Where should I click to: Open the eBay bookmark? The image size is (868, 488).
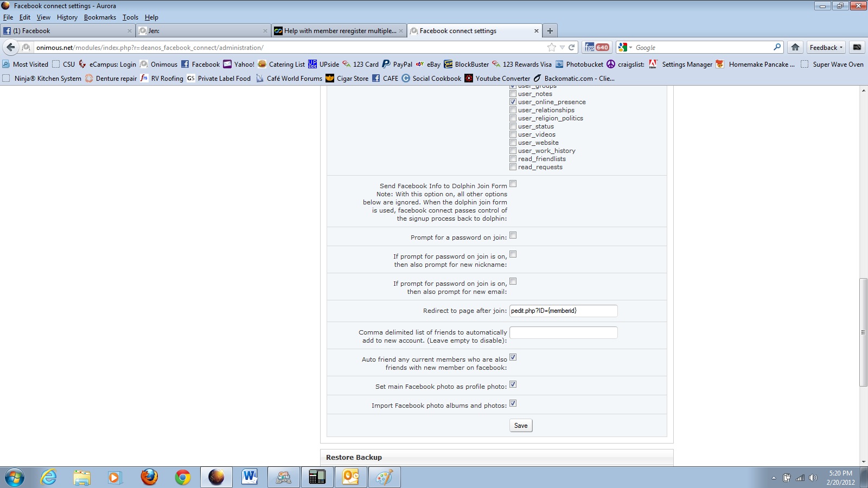click(x=428, y=64)
